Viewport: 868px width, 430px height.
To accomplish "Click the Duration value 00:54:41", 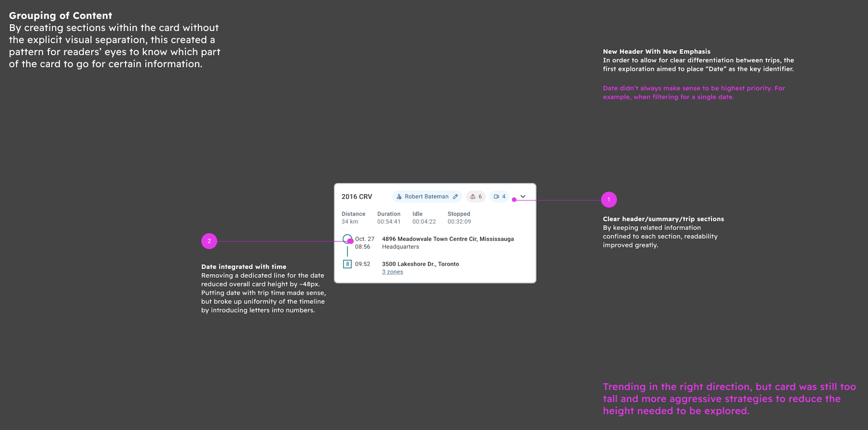I will (x=389, y=222).
